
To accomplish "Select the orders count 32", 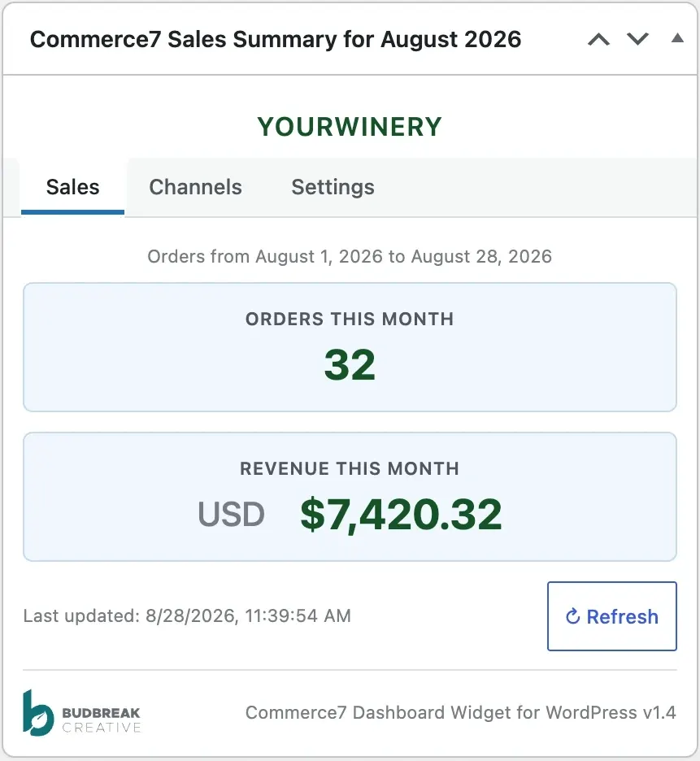I will (x=350, y=364).
